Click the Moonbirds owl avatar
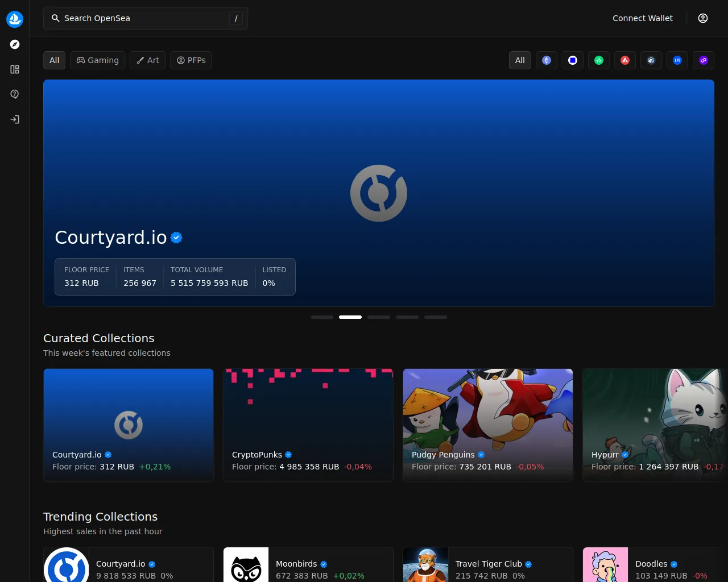 pos(246,565)
